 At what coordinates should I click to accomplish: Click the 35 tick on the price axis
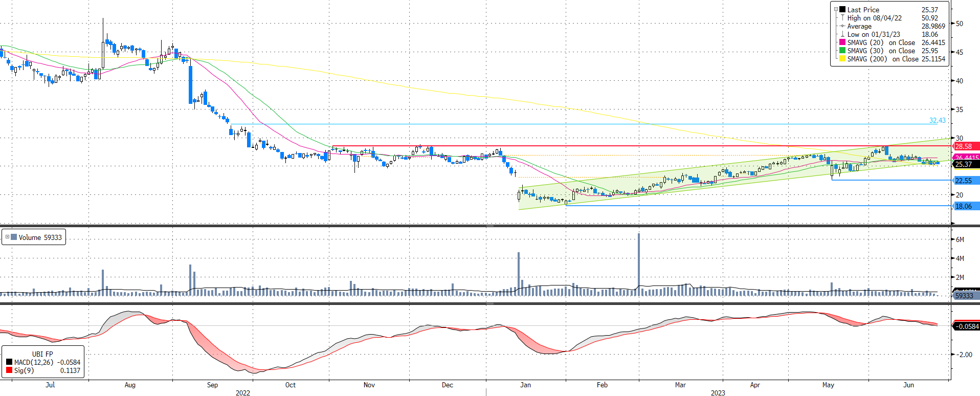click(960, 109)
